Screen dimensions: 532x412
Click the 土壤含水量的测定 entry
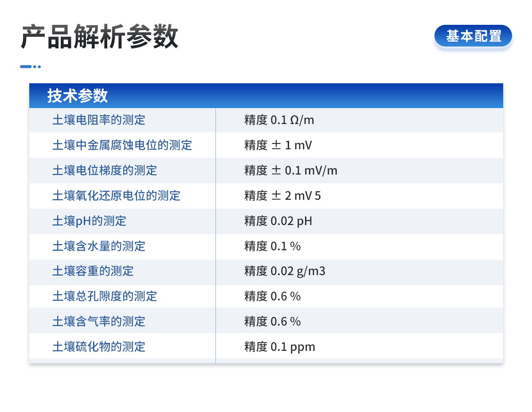click(x=99, y=246)
